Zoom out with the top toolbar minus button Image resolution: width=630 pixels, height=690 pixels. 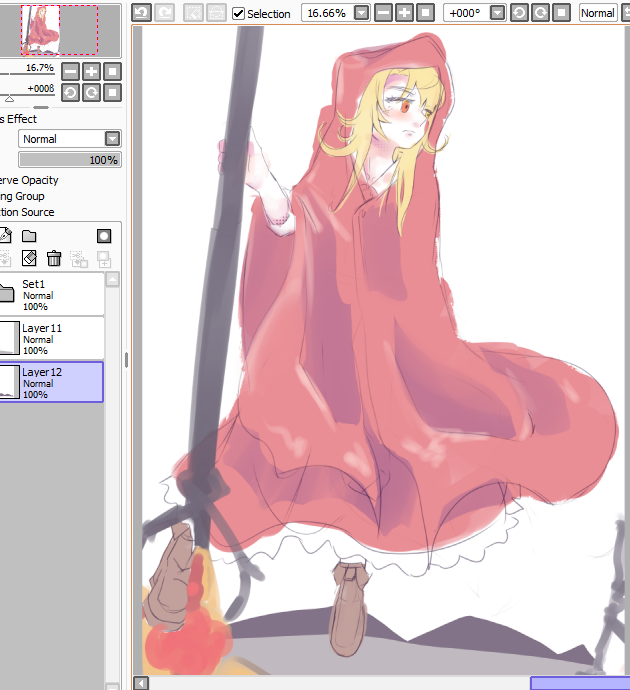[384, 13]
